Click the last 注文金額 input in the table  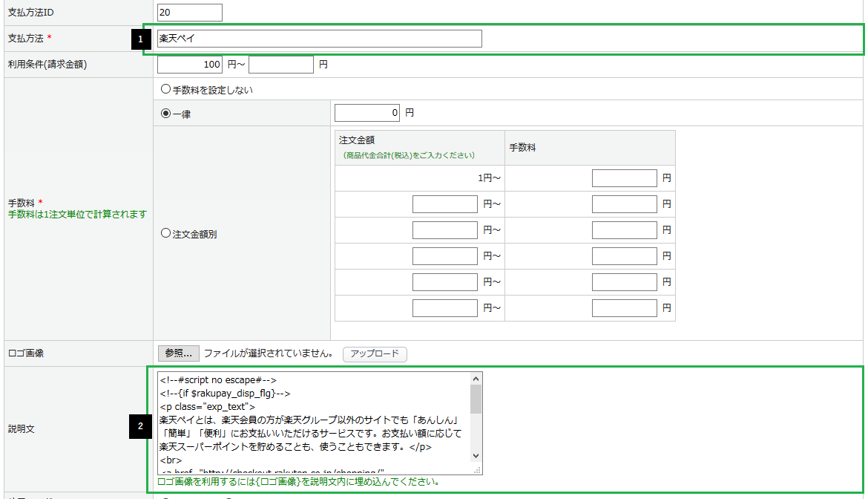tap(444, 307)
